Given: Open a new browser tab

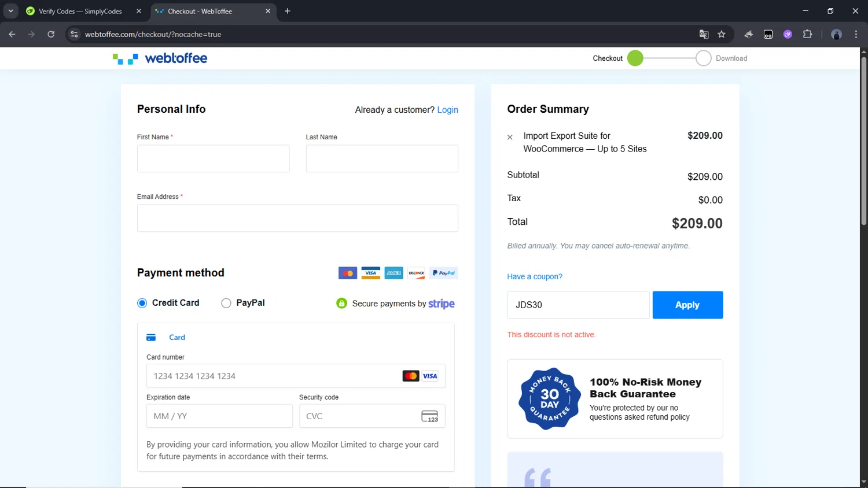Looking at the screenshot, I should pos(288,11).
